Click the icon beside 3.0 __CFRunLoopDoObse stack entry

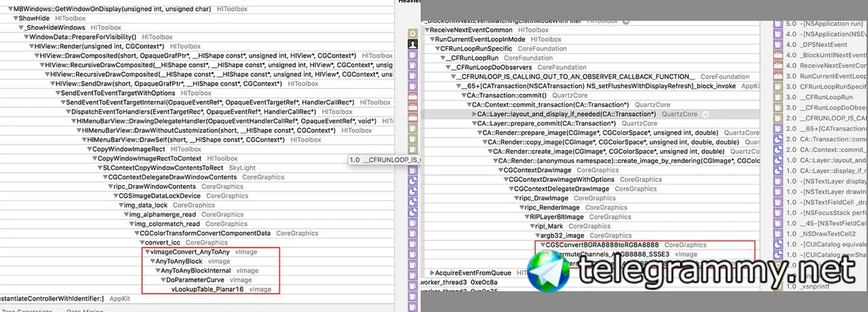778,108
